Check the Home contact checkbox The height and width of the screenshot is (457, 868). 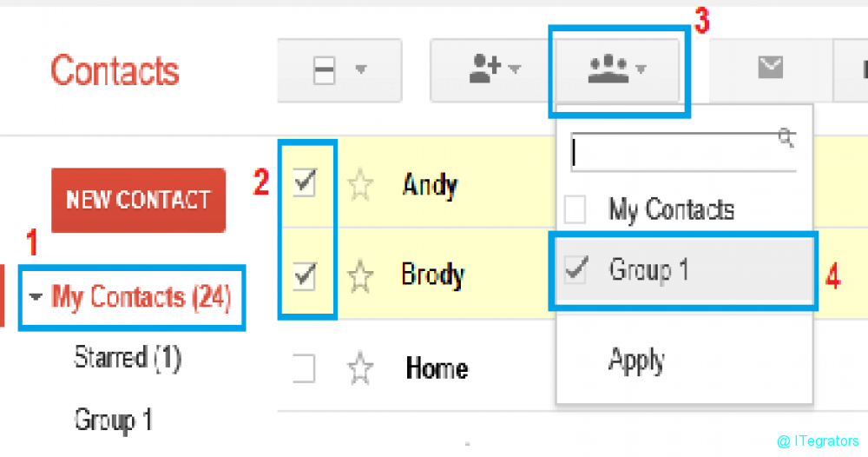point(305,368)
